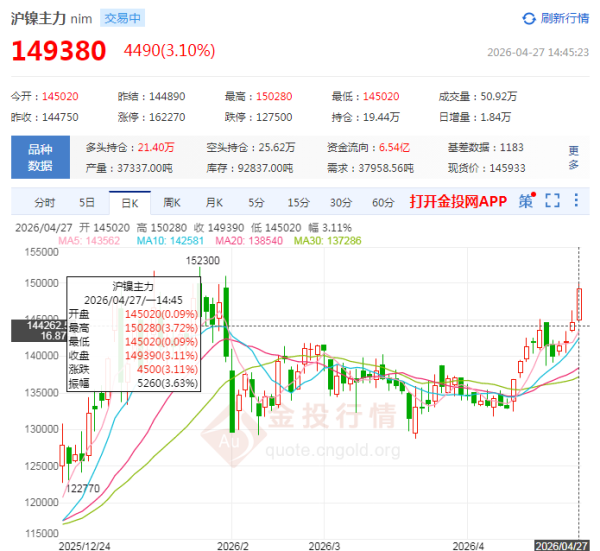This screenshot has height=551, width=600.
Task: Click the 2026/3 axis date label
Action: [324, 546]
